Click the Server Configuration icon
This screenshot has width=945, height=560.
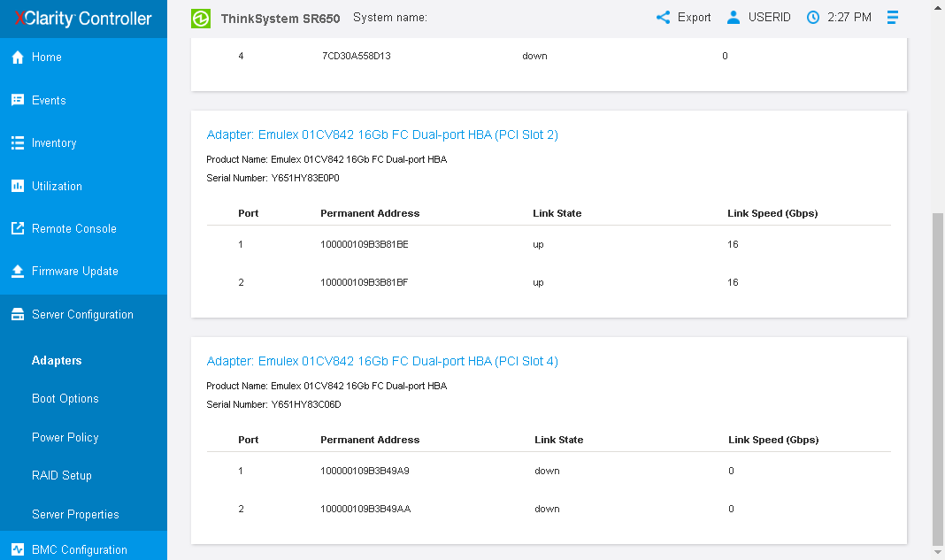point(17,315)
